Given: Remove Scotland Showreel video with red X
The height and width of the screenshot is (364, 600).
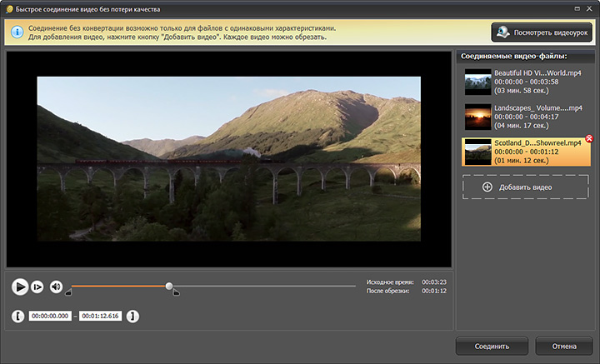Looking at the screenshot, I should click(x=589, y=138).
